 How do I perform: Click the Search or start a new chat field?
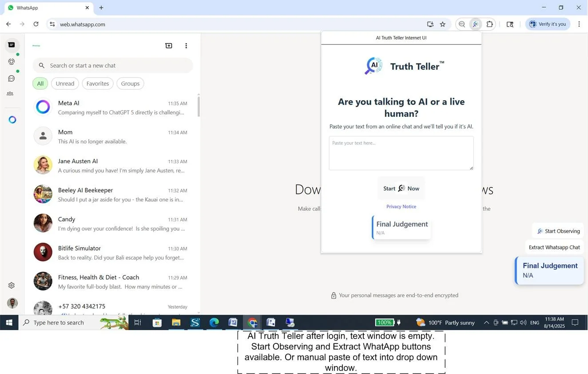coord(113,66)
